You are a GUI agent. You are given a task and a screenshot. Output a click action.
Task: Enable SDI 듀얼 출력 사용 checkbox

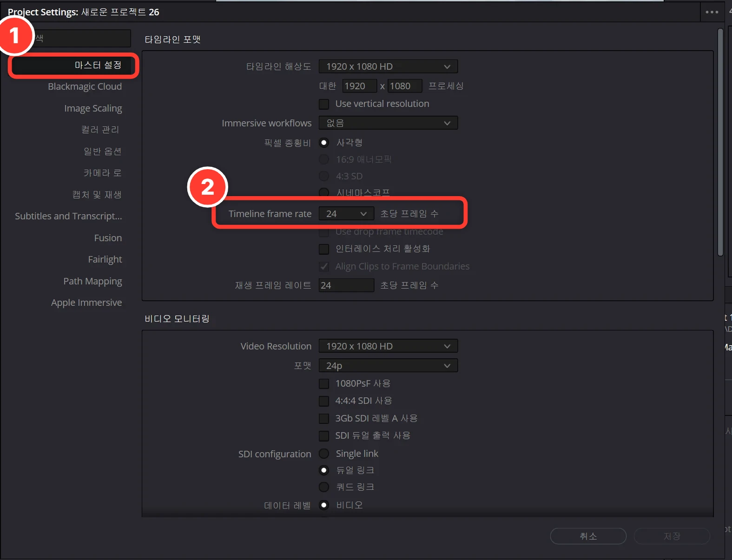pos(324,436)
